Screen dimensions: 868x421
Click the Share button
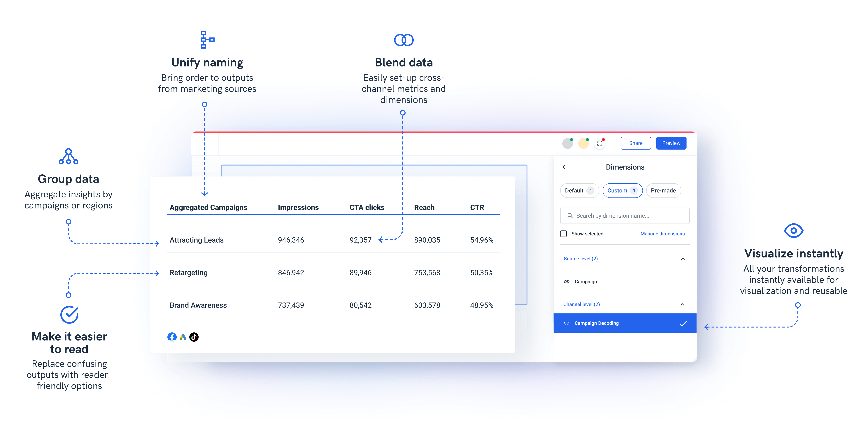(636, 143)
